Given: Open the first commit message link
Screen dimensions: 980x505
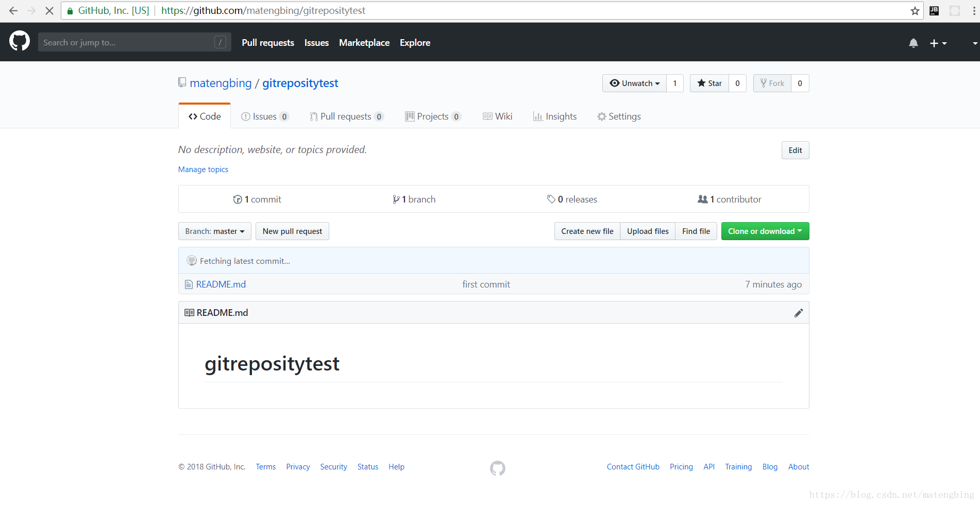Looking at the screenshot, I should [x=486, y=284].
